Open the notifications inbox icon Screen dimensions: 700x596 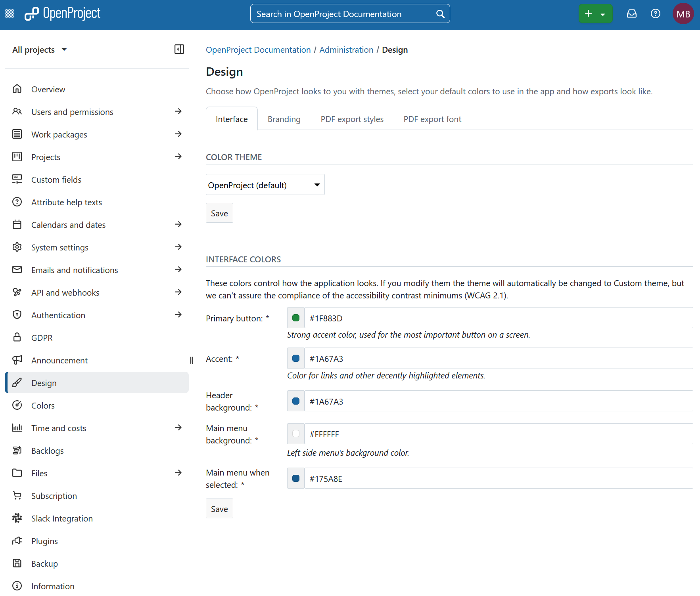(631, 13)
